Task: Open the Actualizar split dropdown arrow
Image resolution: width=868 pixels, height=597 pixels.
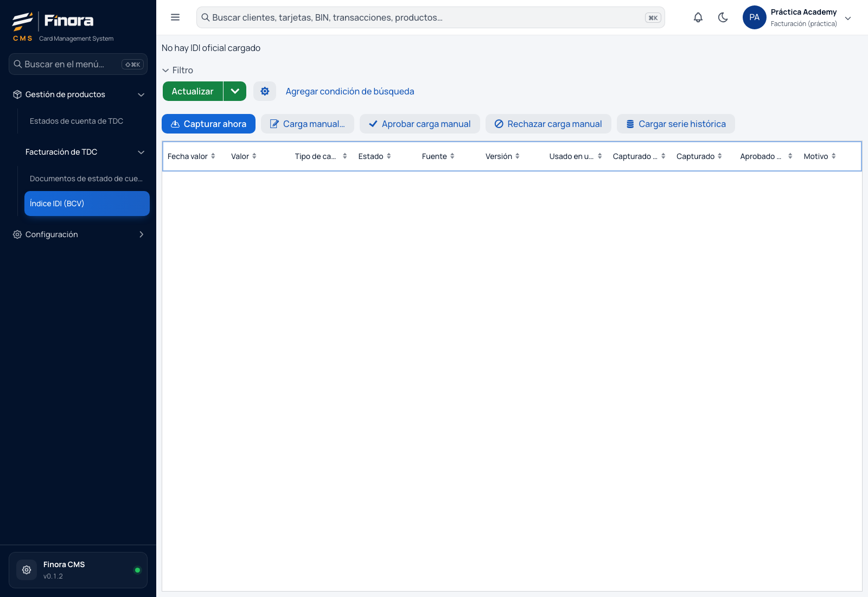Action: click(235, 91)
